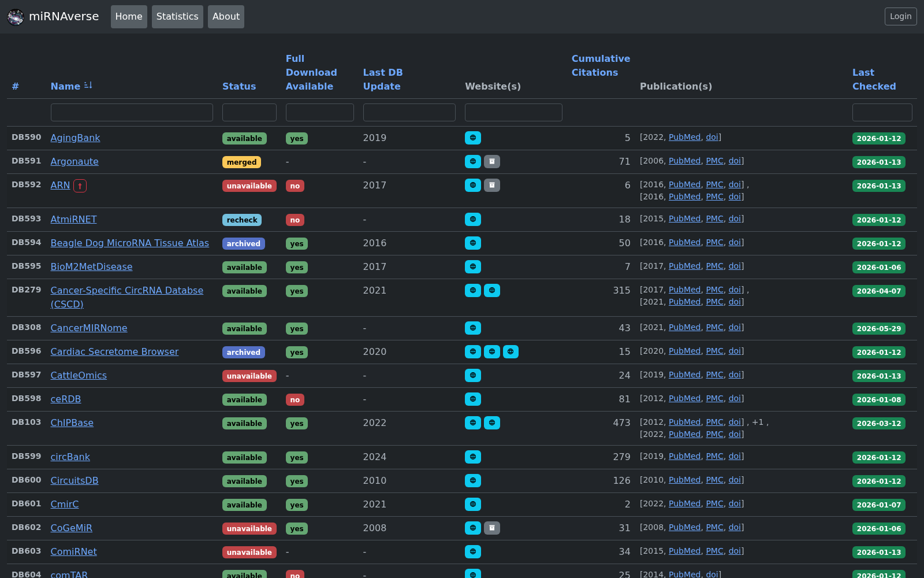Open the PubMed link for CancerMIRNome

(684, 327)
